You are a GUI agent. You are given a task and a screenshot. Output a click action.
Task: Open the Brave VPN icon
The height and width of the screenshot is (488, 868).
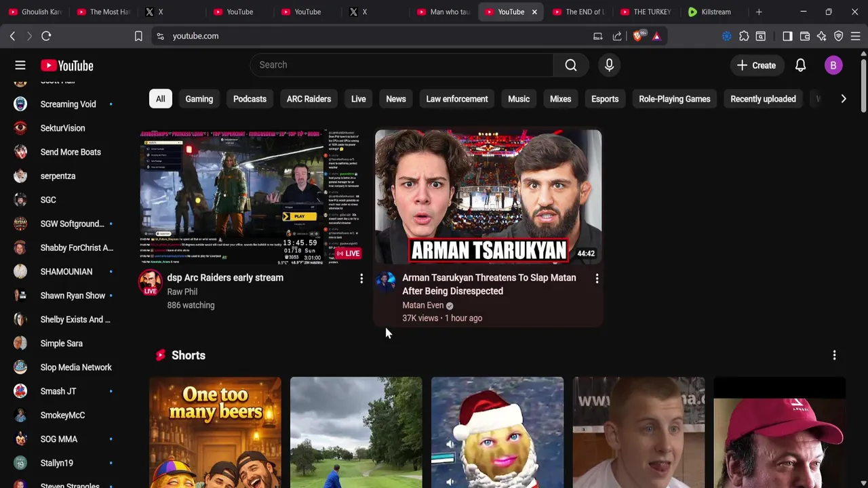839,36
